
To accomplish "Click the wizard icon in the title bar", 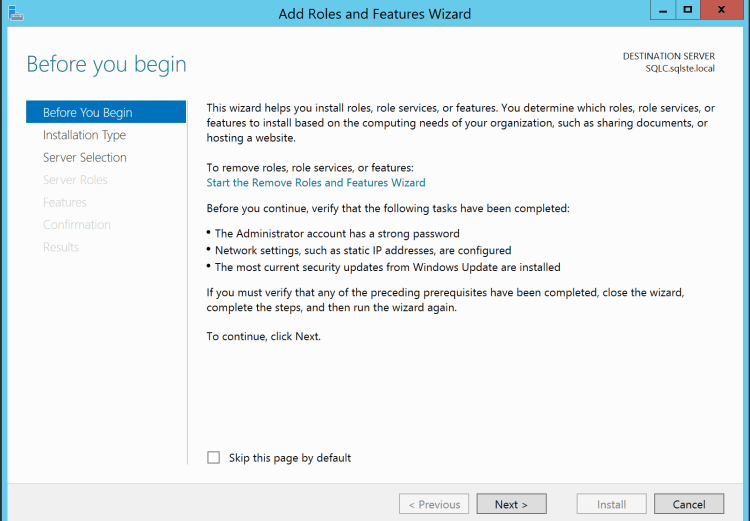I will [x=14, y=13].
